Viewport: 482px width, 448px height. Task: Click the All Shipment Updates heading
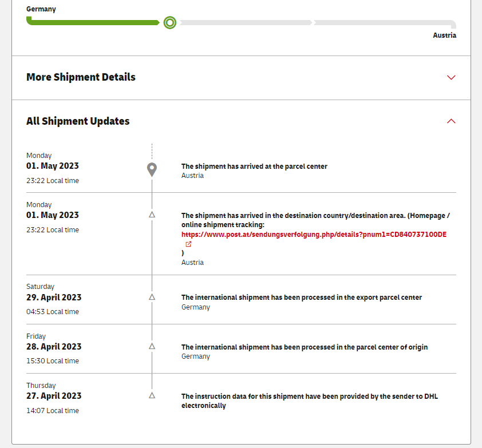point(78,121)
